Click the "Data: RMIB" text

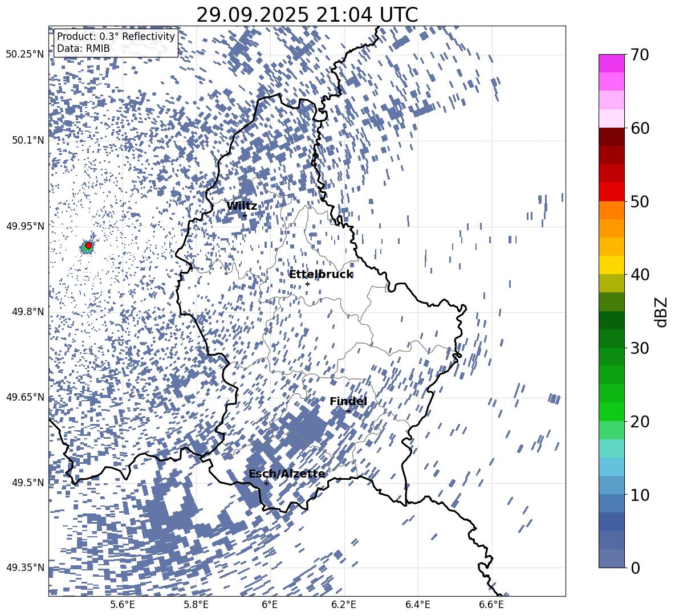click(x=83, y=48)
